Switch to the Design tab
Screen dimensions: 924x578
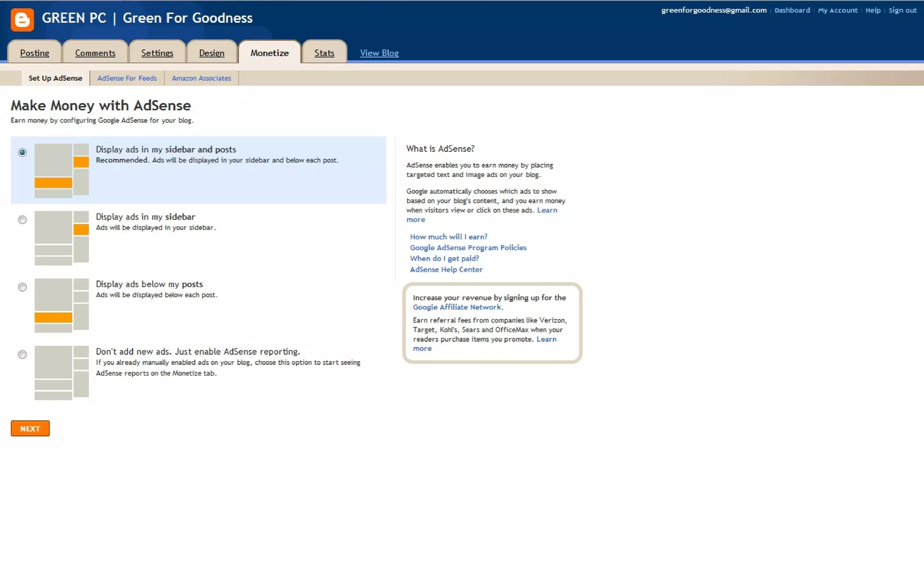(x=212, y=53)
